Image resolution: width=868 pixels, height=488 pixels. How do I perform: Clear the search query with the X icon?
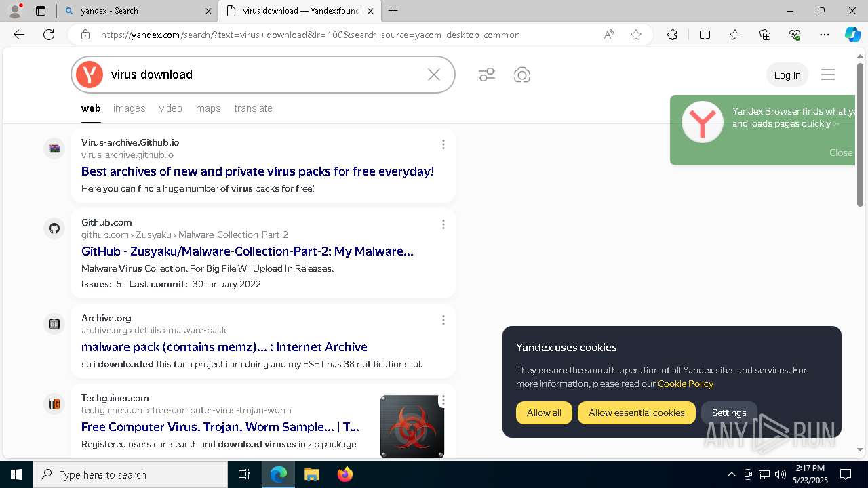434,75
